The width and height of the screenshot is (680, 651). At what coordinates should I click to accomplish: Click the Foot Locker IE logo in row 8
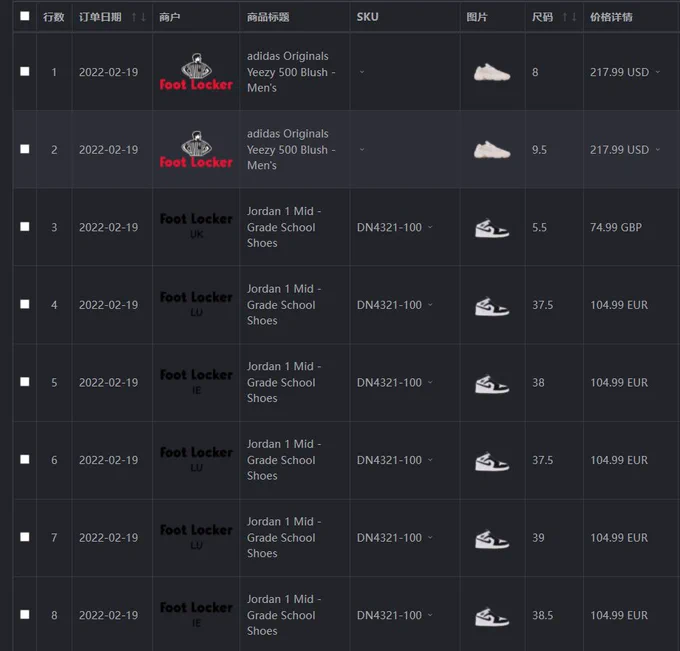[x=196, y=614]
